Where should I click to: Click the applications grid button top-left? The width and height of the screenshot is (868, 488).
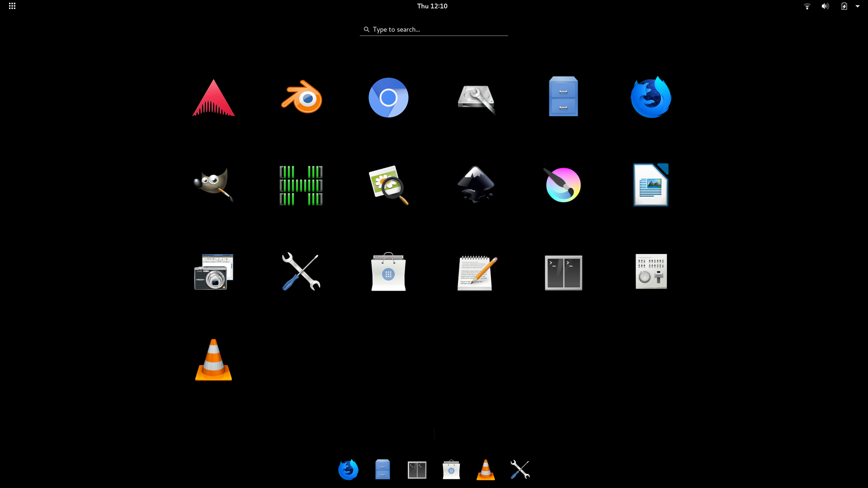(12, 6)
